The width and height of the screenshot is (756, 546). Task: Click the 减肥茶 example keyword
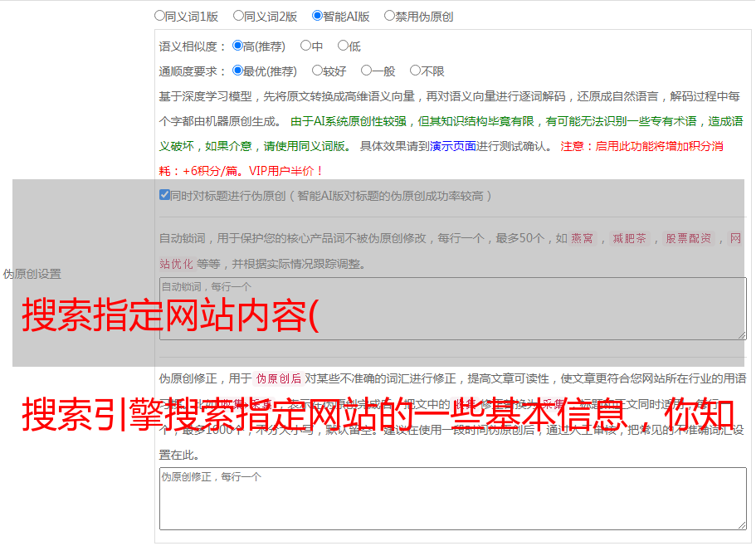click(x=629, y=238)
